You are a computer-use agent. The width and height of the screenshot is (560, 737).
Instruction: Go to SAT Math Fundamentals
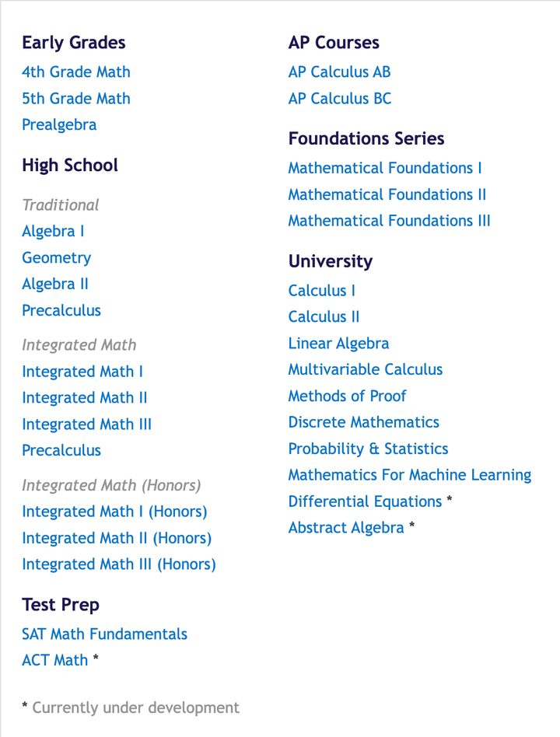(104, 634)
